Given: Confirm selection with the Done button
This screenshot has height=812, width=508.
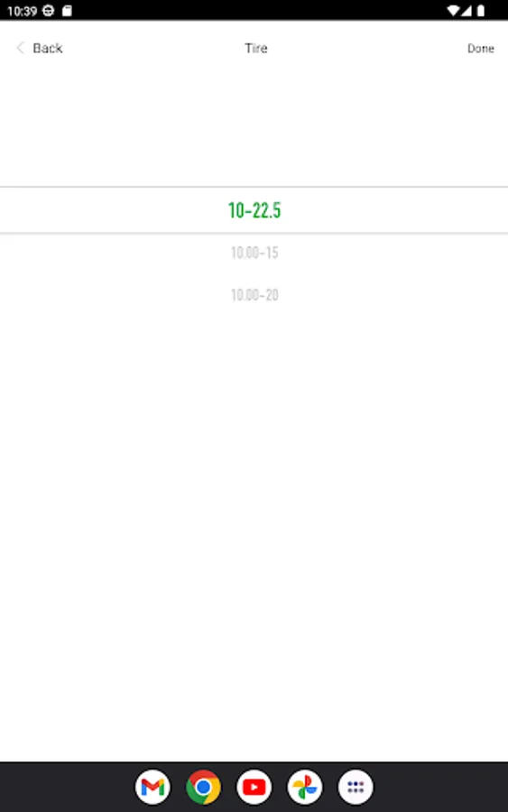Looking at the screenshot, I should 481,48.
